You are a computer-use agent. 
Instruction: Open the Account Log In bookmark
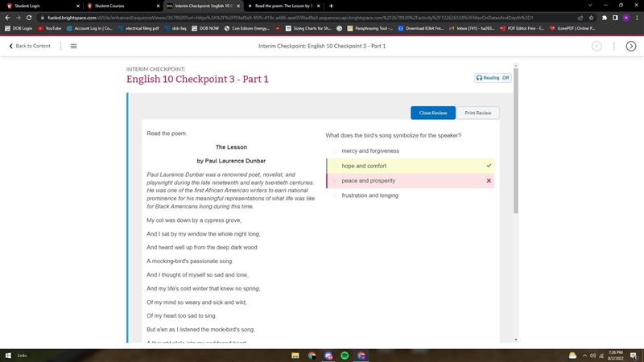(x=89, y=28)
